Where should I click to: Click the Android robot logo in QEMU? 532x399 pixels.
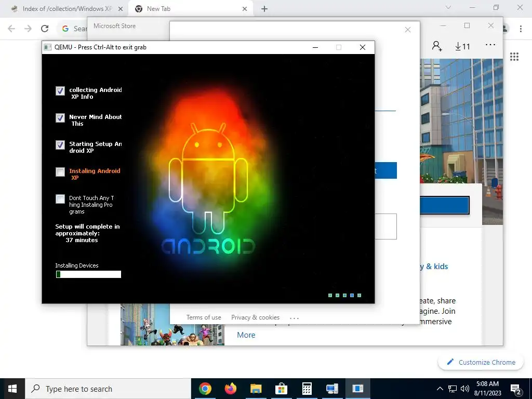[208, 178]
